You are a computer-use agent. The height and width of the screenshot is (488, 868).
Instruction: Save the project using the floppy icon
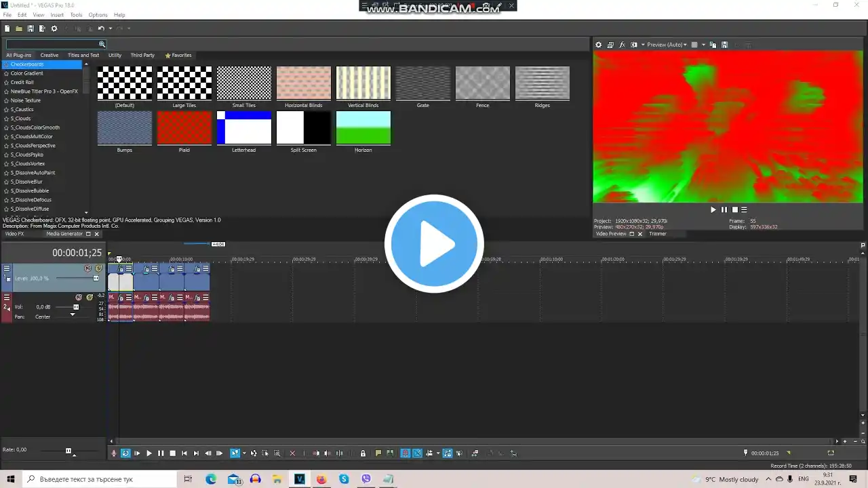pyautogui.click(x=31, y=28)
